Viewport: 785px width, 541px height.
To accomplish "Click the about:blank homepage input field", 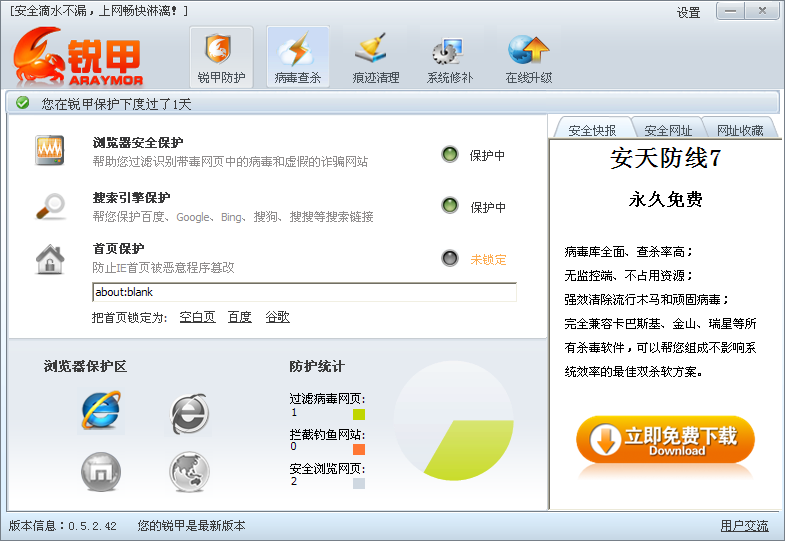I will (x=304, y=292).
